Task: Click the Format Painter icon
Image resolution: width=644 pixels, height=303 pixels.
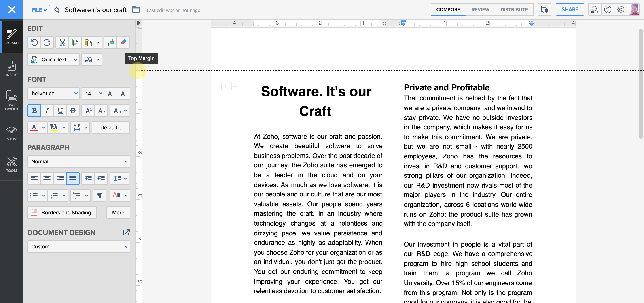Action: (110, 43)
